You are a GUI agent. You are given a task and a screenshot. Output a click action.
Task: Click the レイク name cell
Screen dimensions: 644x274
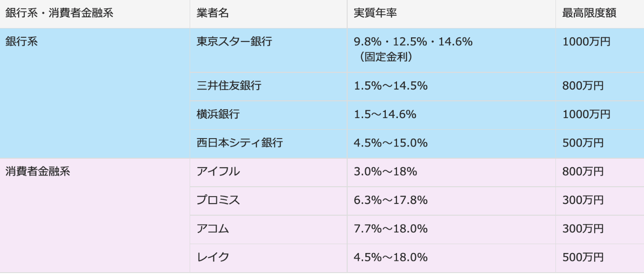(x=212, y=257)
